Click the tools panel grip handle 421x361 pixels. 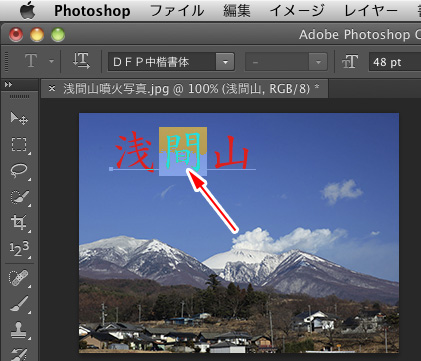coord(19,97)
